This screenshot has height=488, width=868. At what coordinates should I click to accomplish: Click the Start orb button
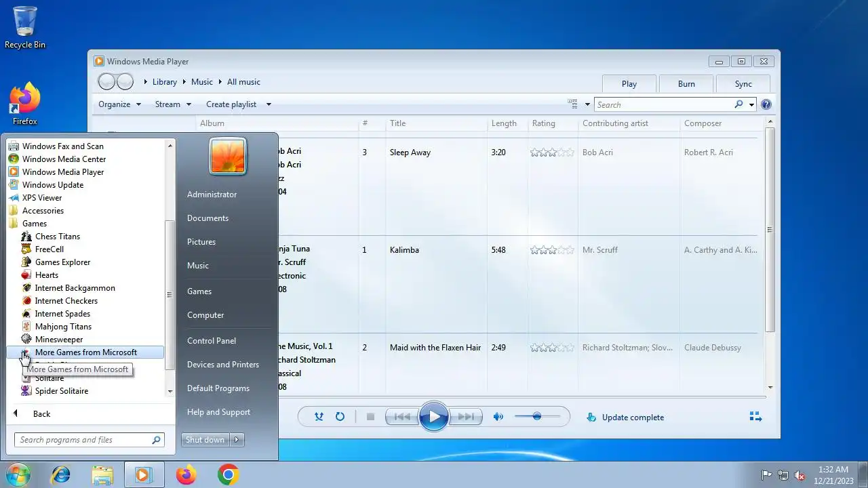point(18,474)
